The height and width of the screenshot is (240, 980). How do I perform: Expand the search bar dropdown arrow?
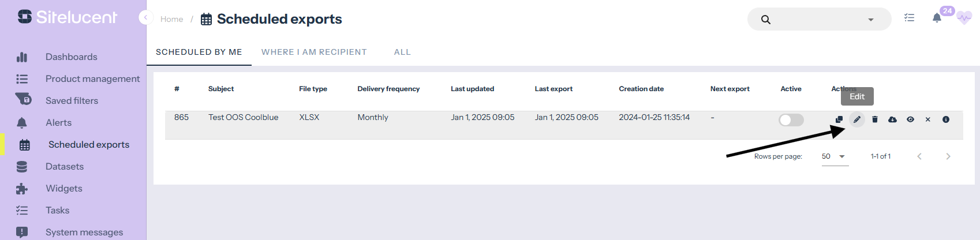click(x=871, y=20)
